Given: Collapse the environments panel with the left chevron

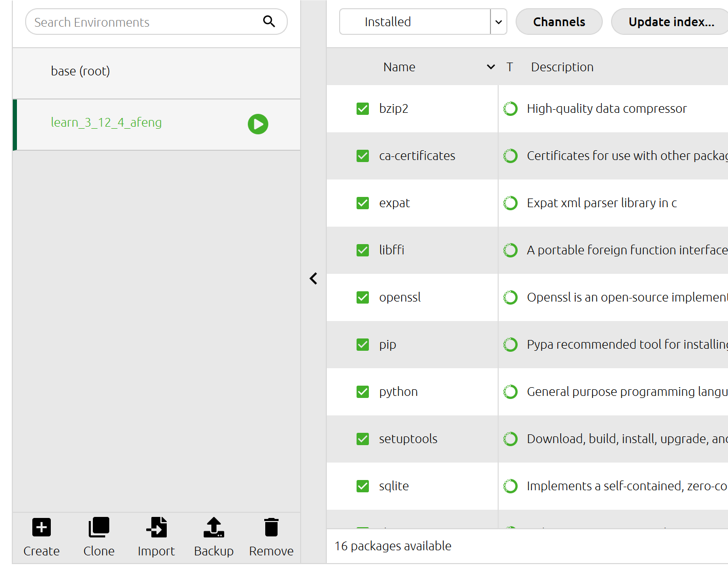Looking at the screenshot, I should [x=313, y=278].
